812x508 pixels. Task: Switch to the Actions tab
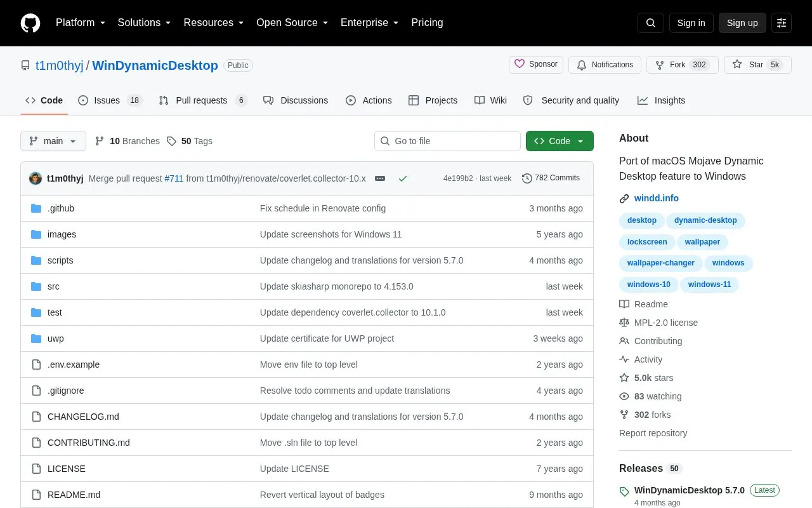click(369, 100)
